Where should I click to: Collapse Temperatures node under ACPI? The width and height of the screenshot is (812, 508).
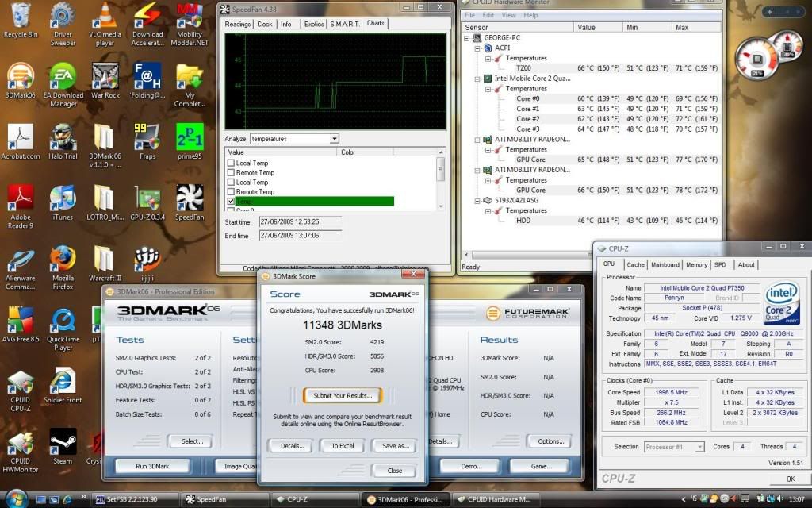[488, 58]
